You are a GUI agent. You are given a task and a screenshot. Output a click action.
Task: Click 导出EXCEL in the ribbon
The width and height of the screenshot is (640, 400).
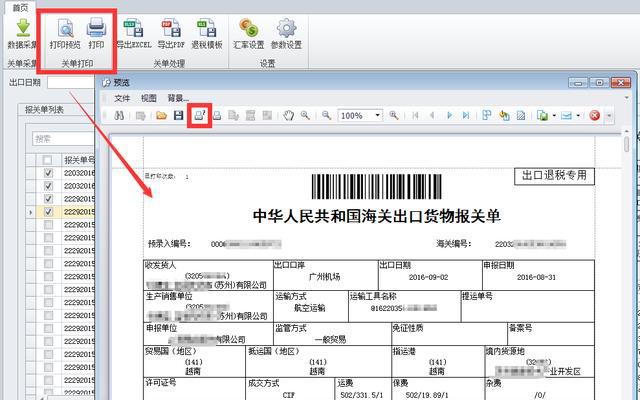(x=133, y=34)
